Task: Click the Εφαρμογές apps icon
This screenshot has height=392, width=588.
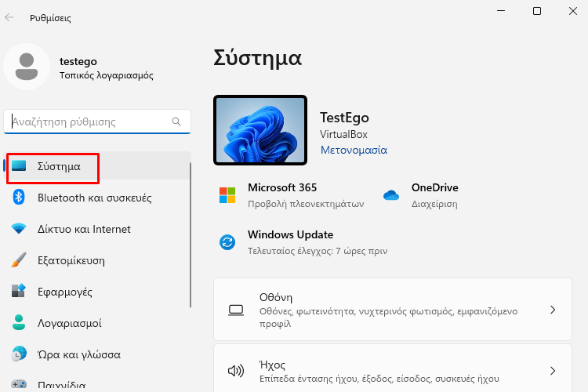Action: pyautogui.click(x=19, y=291)
